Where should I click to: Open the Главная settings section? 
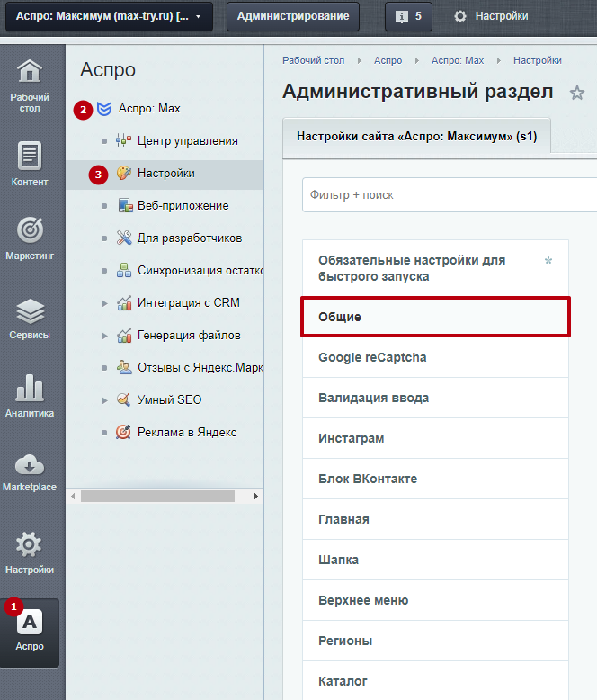(x=435, y=520)
